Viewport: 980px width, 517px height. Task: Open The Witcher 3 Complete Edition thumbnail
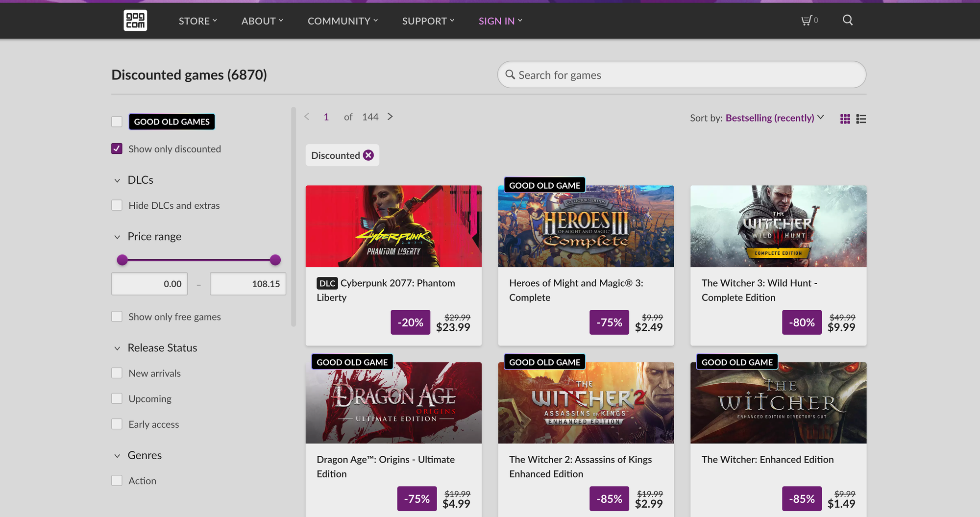pos(778,226)
